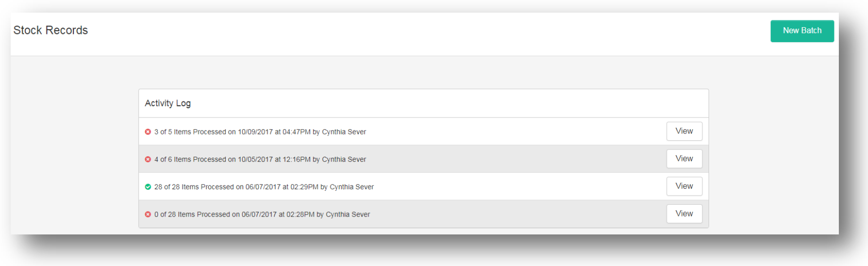The width and height of the screenshot is (868, 266).
Task: Click the 06/07/2017 02:29PM timestamp
Action: pos(282,187)
